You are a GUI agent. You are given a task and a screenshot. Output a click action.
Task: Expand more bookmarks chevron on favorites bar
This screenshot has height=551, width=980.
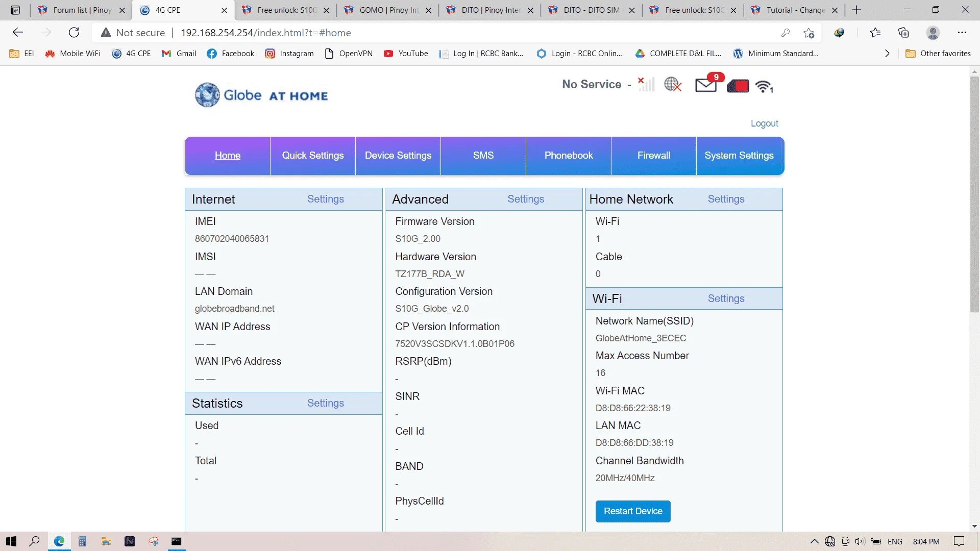tap(887, 53)
